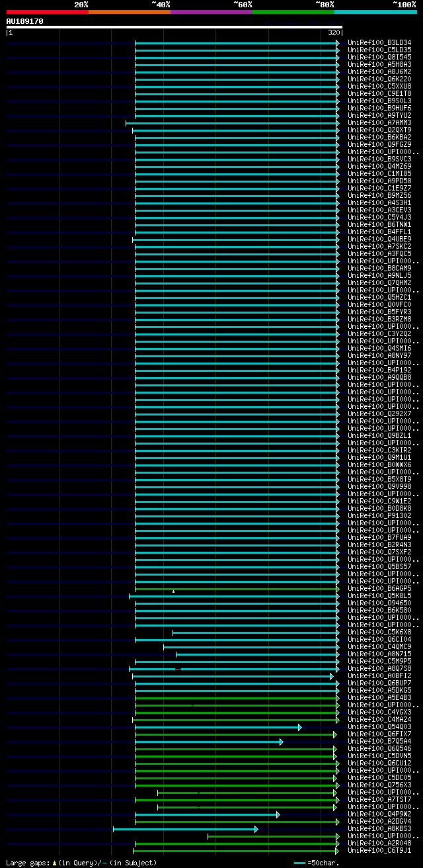The image size is (423, 868).
Task: Select the UniRef100_Q4SMI6 label
Action: pyautogui.click(x=379, y=349)
